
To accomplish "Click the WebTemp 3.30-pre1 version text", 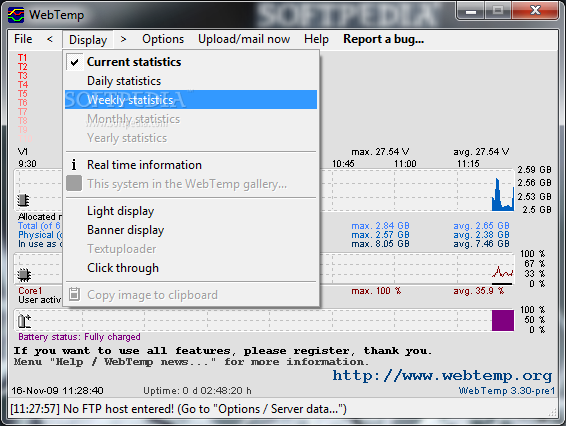I will point(507,391).
